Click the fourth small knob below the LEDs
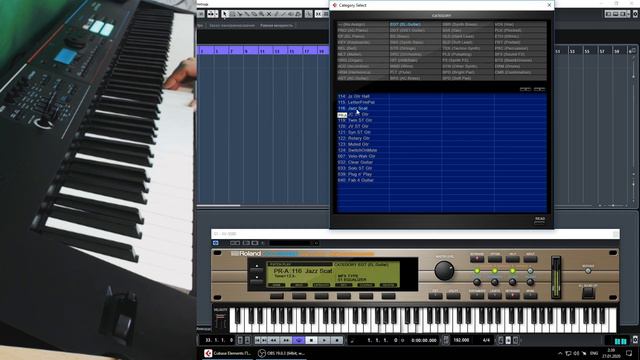This screenshot has width=640, height=360. tap(530, 282)
